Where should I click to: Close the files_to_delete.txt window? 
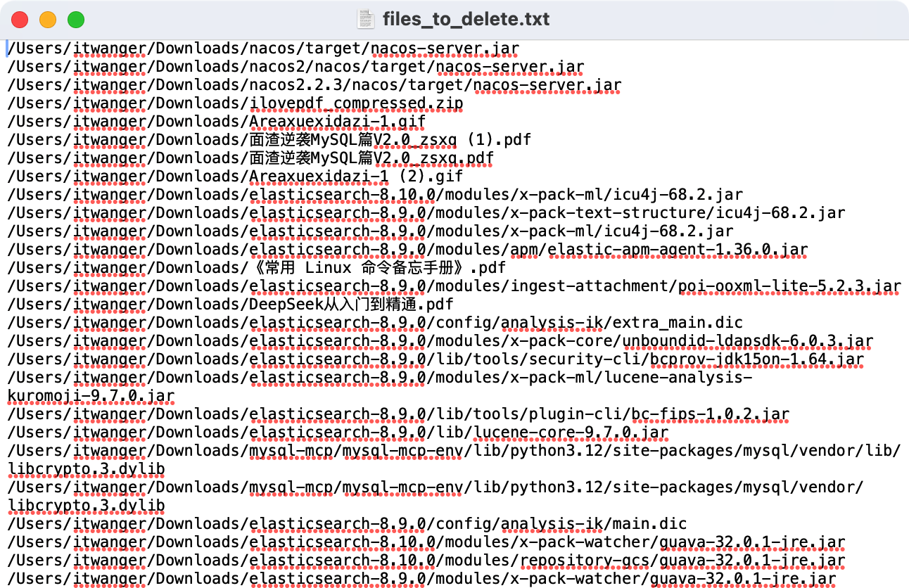pos(20,20)
